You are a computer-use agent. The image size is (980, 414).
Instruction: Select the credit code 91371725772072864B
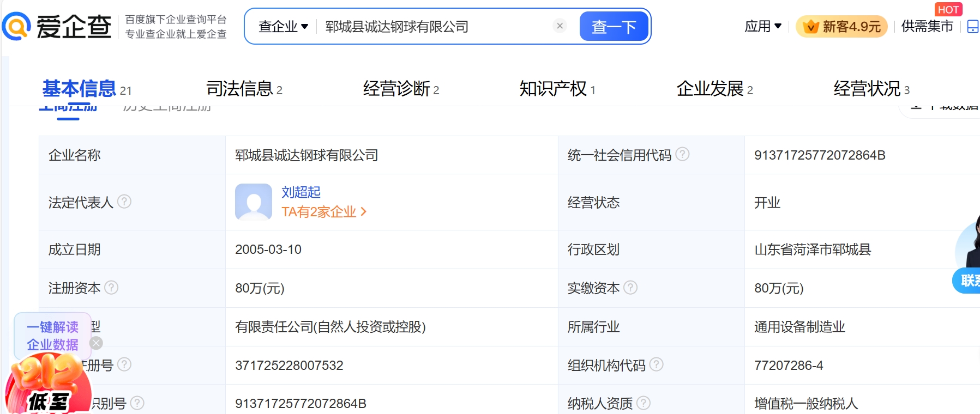tap(820, 155)
